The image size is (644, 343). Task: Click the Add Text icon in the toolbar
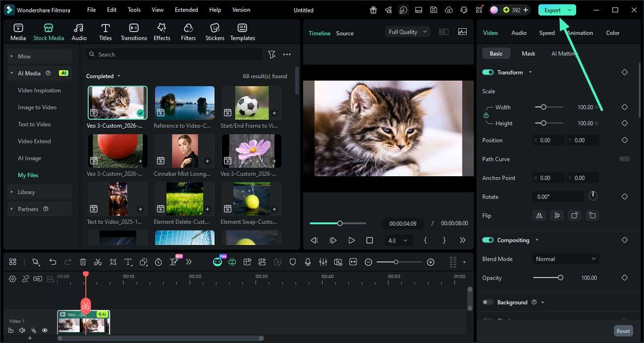tap(128, 262)
